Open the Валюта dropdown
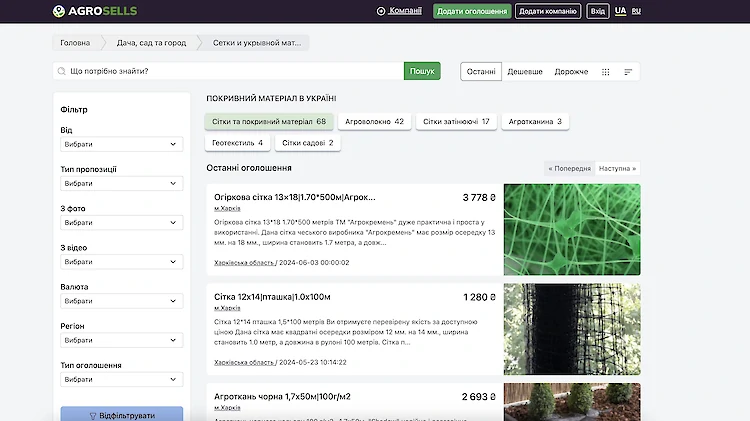This screenshot has height=421, width=750. coord(121,301)
